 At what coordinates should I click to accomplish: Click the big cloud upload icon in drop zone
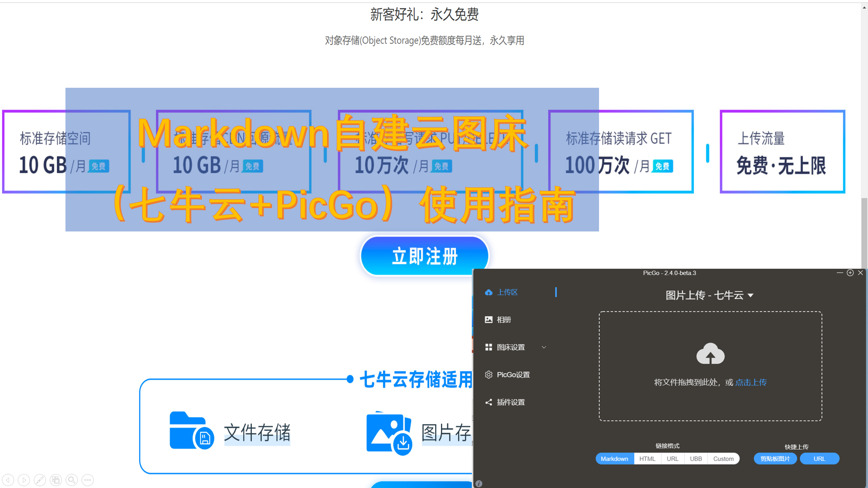pos(710,353)
